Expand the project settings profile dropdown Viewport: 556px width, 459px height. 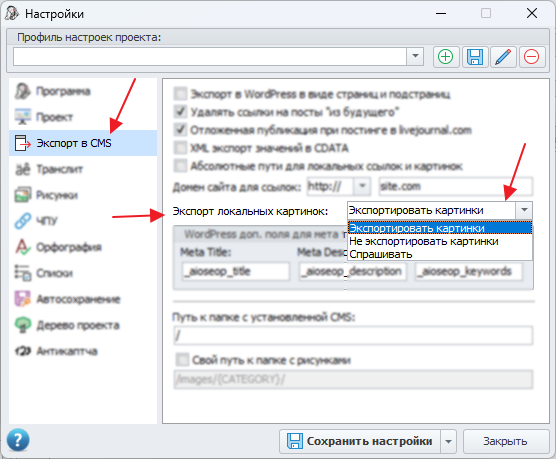[x=415, y=56]
